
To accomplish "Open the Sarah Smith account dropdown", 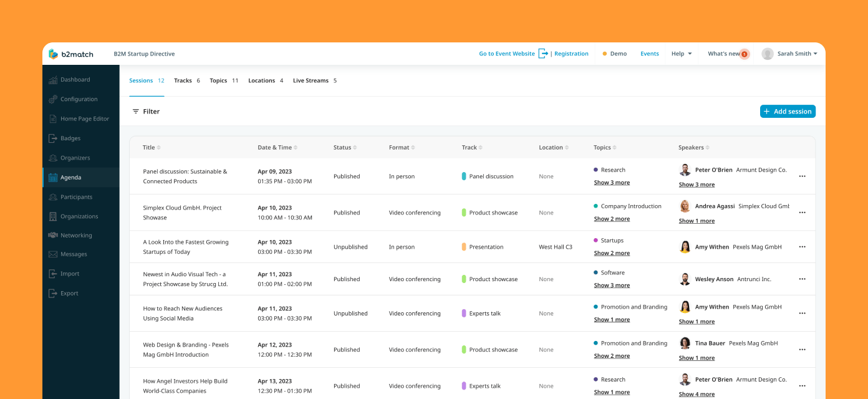I will [x=797, y=54].
